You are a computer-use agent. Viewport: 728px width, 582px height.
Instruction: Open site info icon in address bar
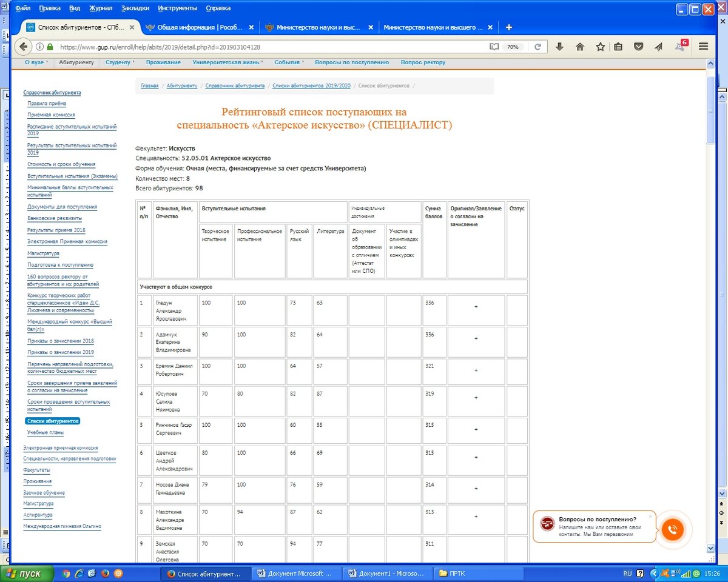click(39, 47)
